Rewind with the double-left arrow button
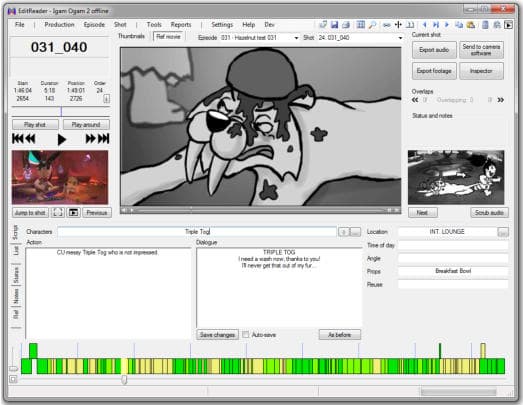523x405 pixels. (x=30, y=139)
